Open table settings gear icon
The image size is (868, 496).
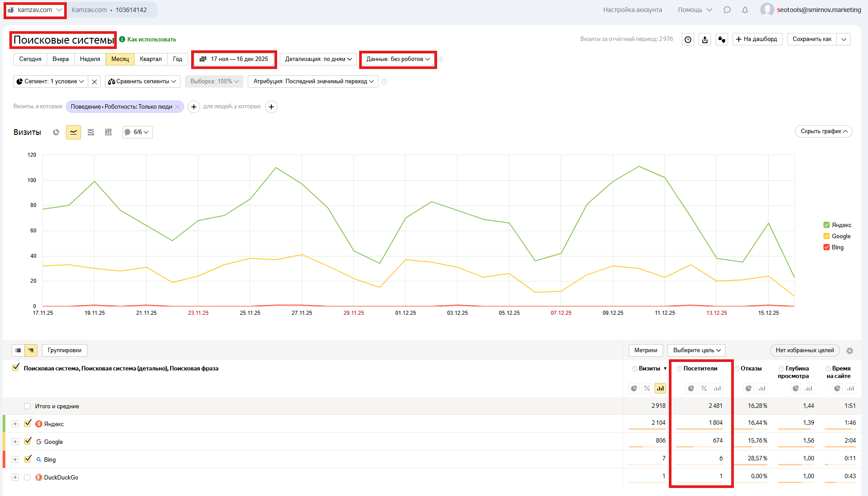coord(850,351)
